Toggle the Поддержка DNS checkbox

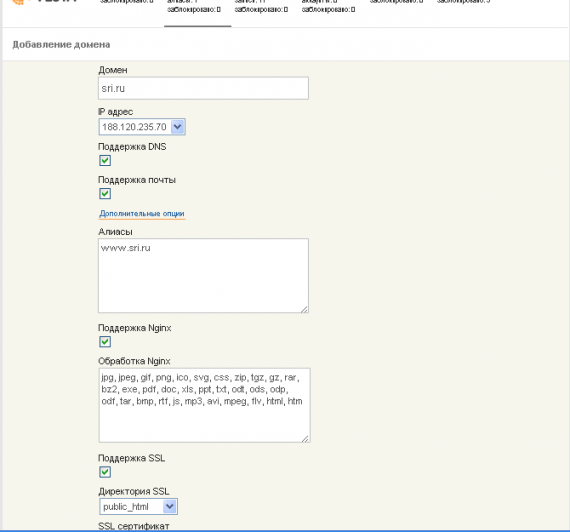point(105,160)
